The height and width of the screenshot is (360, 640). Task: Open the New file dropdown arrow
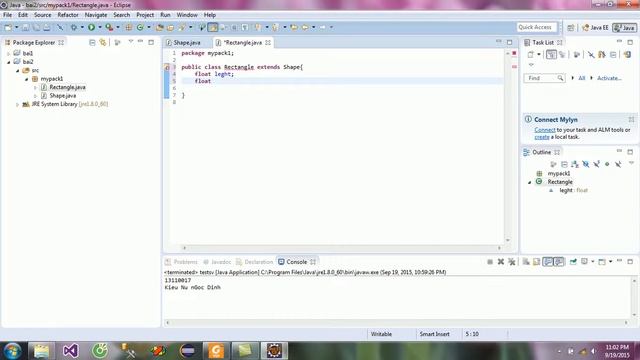[16, 27]
